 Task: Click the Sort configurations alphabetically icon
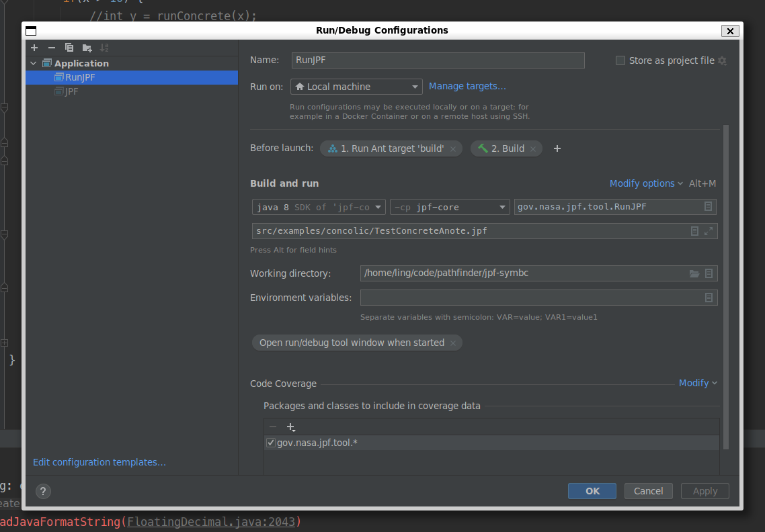click(104, 48)
